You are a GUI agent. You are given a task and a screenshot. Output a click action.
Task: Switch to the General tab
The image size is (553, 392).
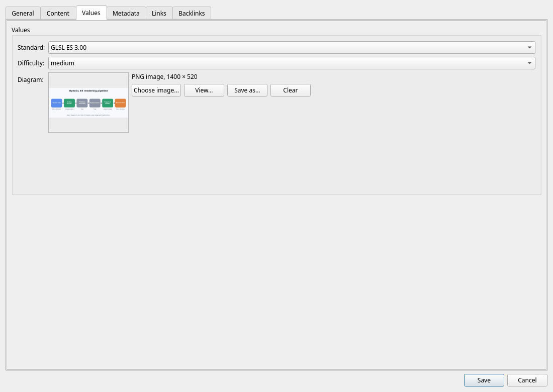(x=23, y=14)
